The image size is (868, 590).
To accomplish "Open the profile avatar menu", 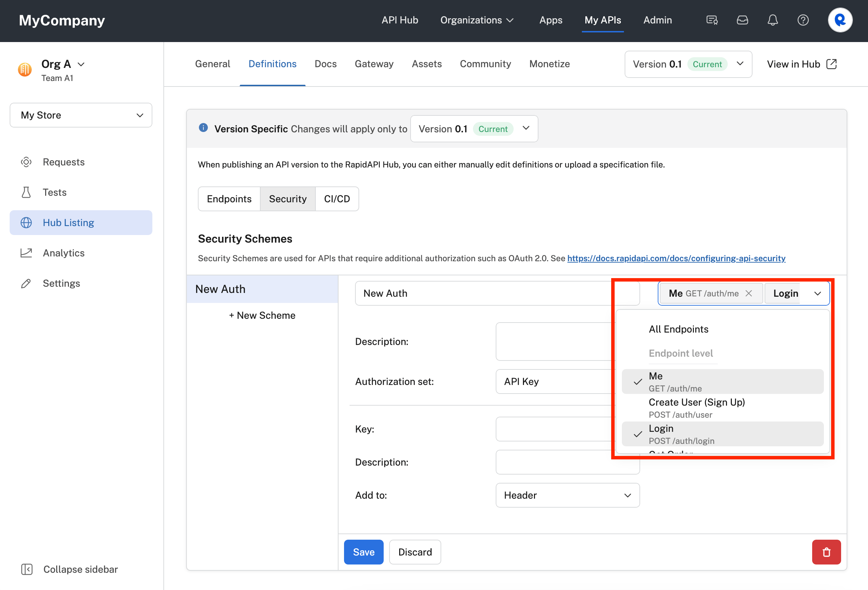I will point(840,20).
